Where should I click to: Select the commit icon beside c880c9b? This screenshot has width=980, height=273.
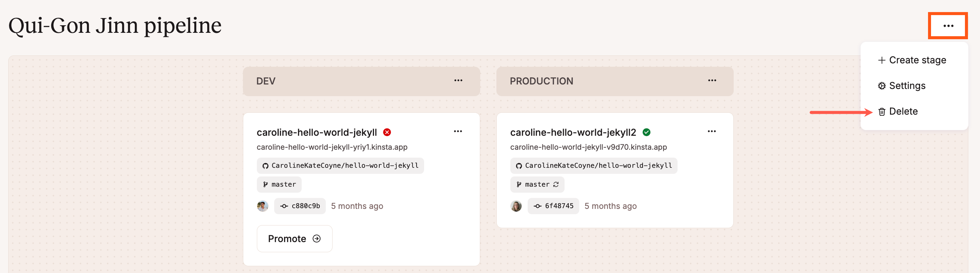click(284, 206)
